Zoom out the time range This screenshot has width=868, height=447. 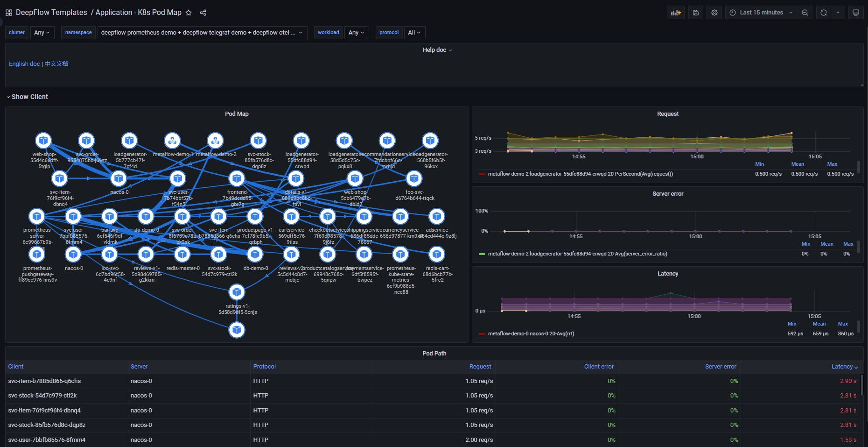[x=805, y=13]
